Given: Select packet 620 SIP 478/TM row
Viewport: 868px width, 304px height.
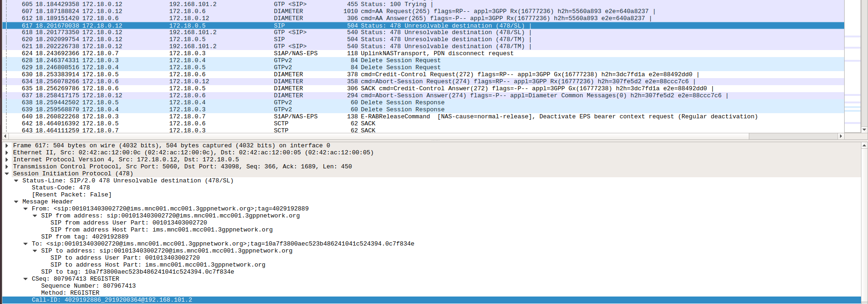Looking at the screenshot, I should 423,39.
